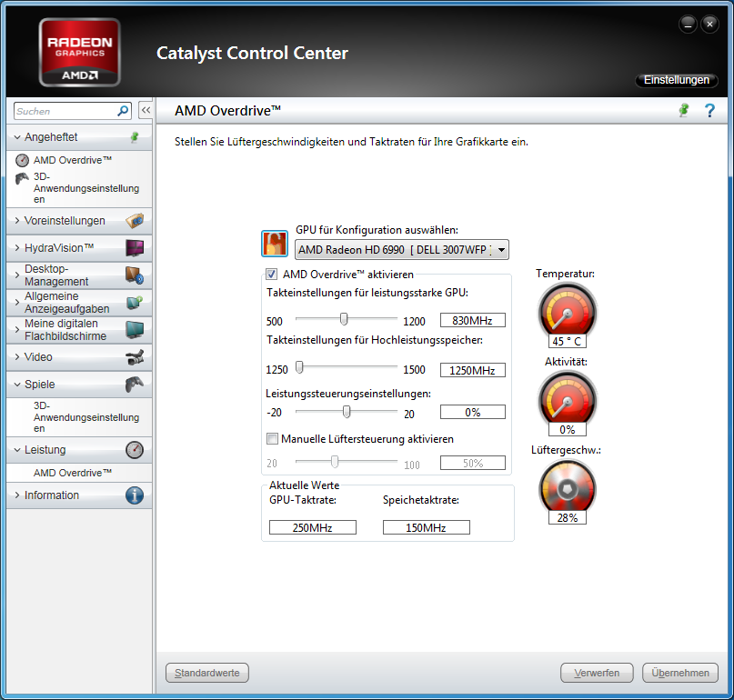Image resolution: width=734 pixels, height=700 pixels.
Task: Click the green pin icon beside Angeheftet
Action: coord(135,137)
